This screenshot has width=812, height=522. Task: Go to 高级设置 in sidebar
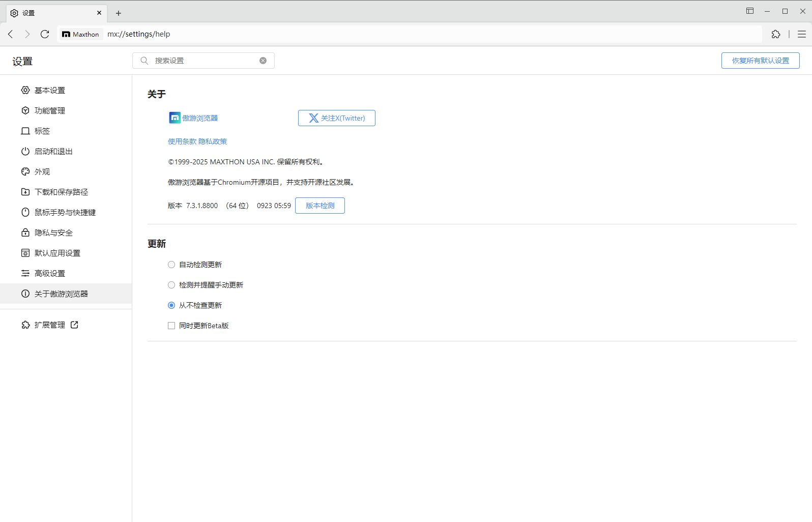pos(50,274)
